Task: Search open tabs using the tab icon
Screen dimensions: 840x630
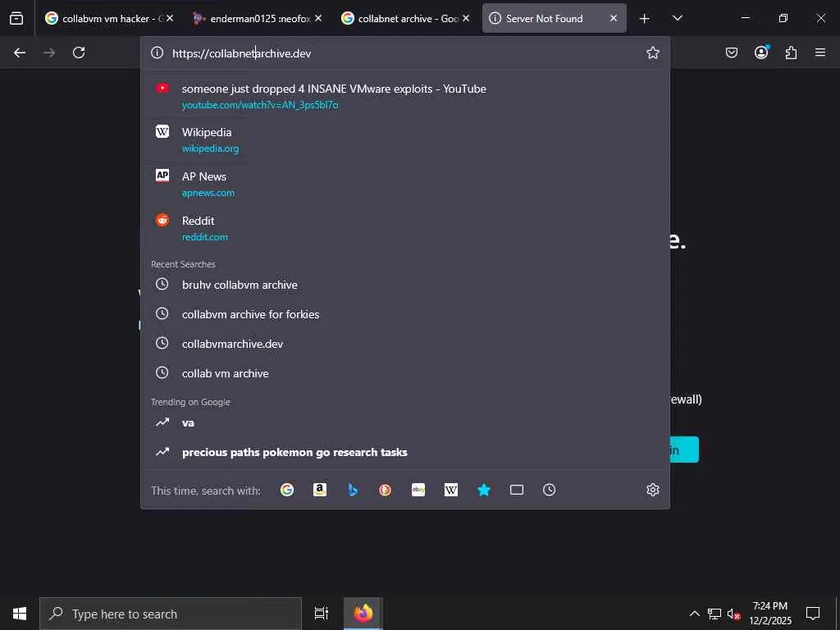Action: pyautogui.click(x=517, y=490)
